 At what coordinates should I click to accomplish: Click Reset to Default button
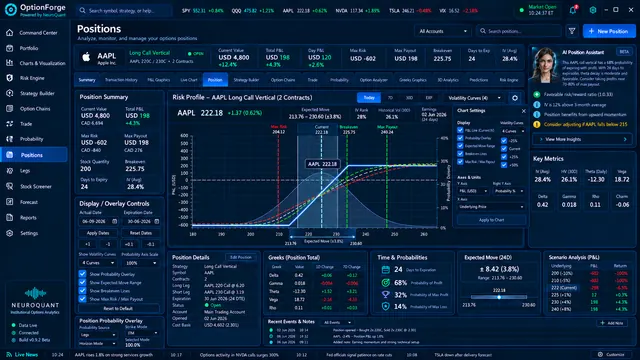pos(118,309)
